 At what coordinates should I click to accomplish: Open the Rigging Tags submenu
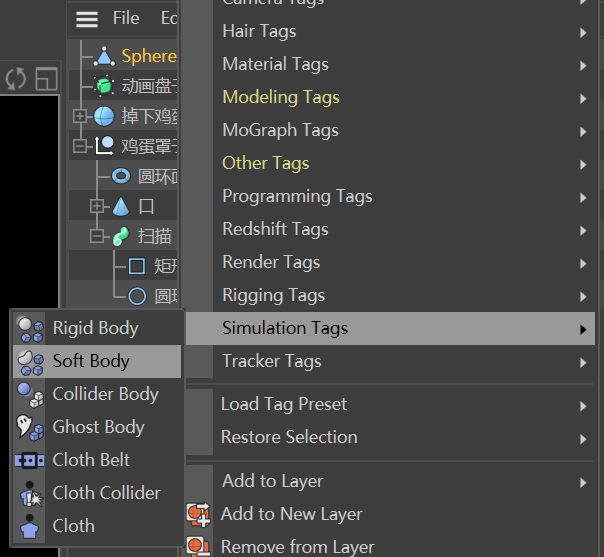point(390,296)
